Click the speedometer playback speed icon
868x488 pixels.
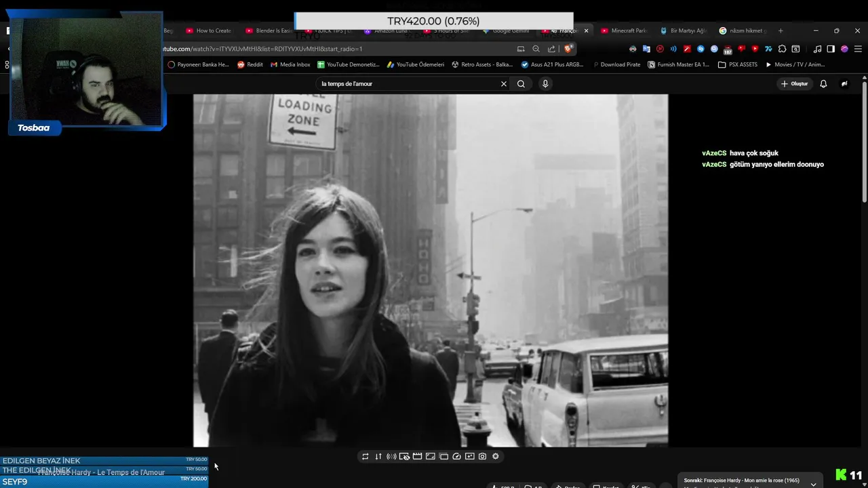(x=456, y=456)
